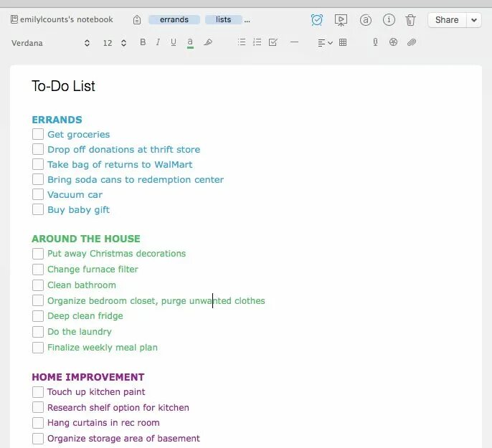Click the tag lock icon before errands
The width and height of the screenshot is (492, 448).
click(x=137, y=20)
